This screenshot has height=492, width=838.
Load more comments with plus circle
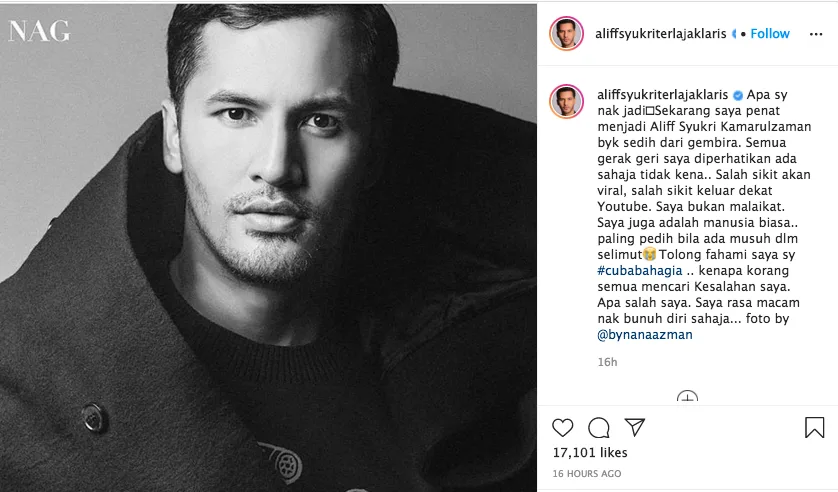pyautogui.click(x=687, y=397)
